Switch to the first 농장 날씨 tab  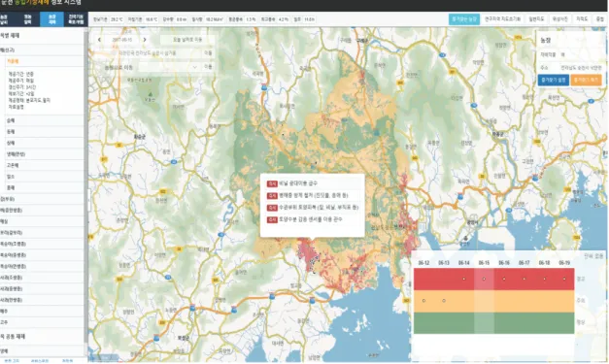coord(5,19)
